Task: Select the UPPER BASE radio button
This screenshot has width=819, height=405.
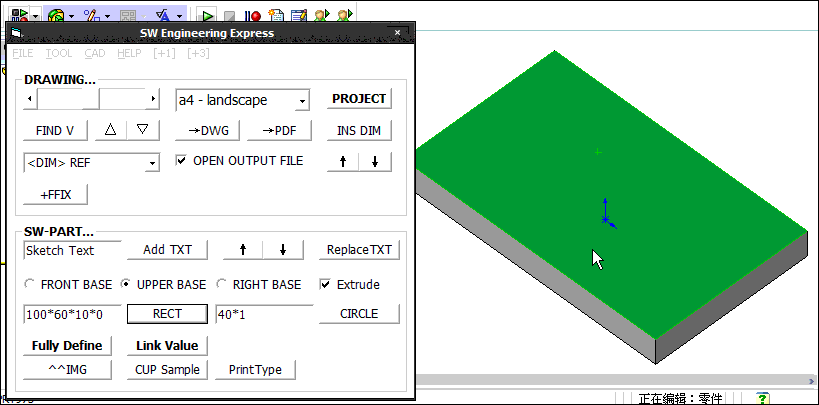Action: click(x=125, y=284)
